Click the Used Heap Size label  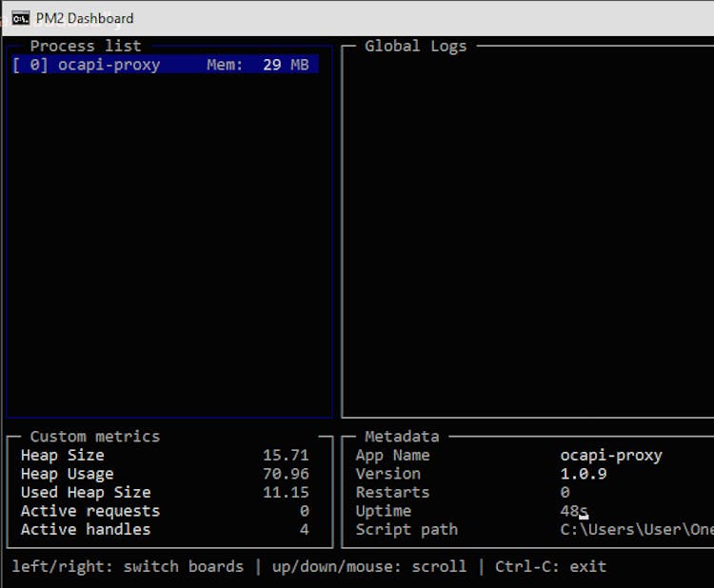coord(86,492)
